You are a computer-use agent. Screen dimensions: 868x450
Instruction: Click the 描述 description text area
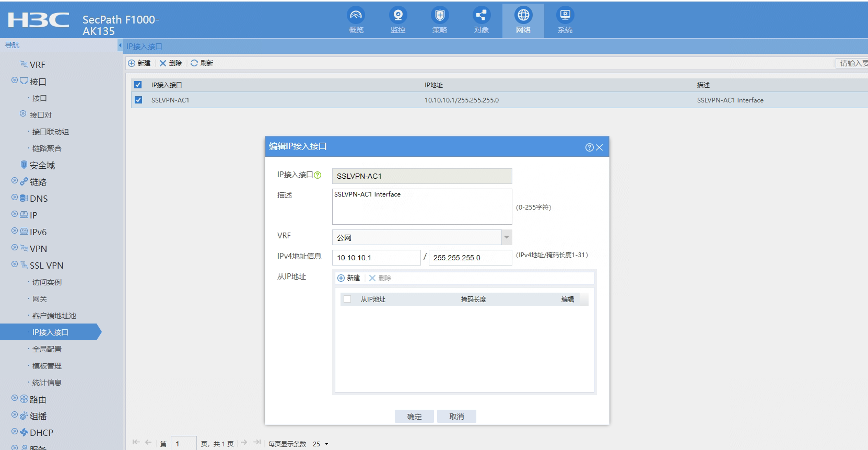(x=422, y=206)
